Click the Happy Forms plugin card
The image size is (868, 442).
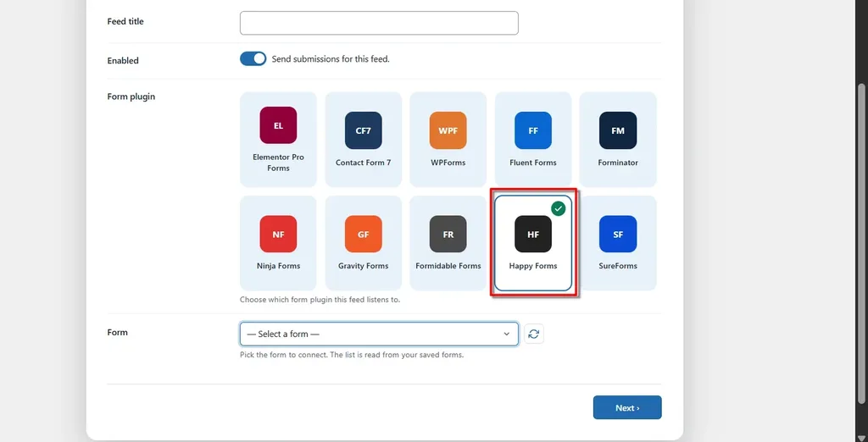tap(533, 243)
